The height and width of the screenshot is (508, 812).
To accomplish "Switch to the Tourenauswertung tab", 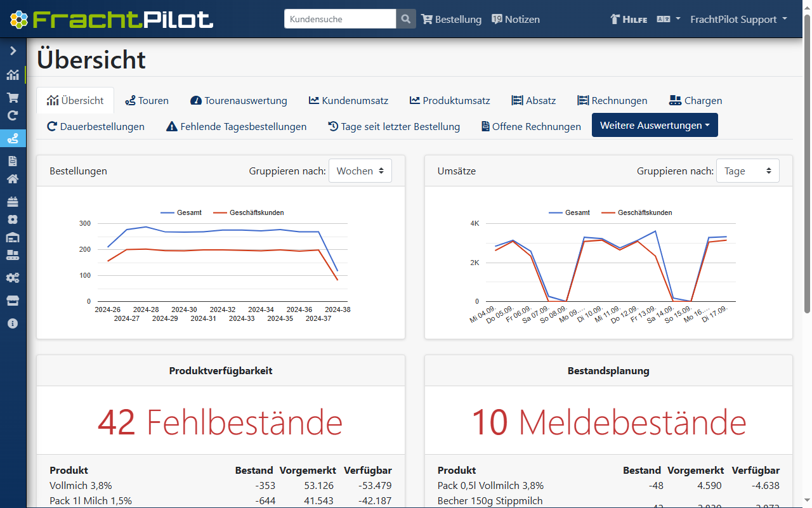I will pyautogui.click(x=239, y=100).
